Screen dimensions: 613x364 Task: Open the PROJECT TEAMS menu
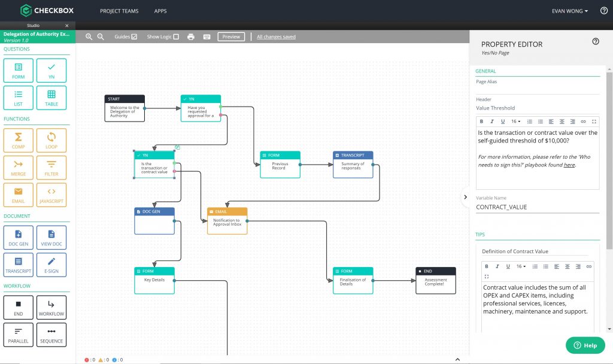pos(119,11)
